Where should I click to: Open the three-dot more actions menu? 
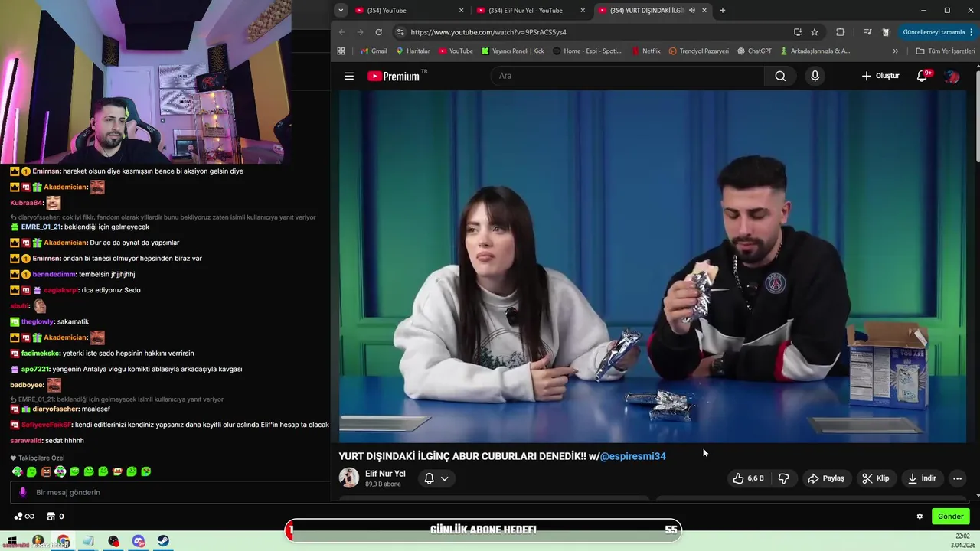tap(957, 478)
